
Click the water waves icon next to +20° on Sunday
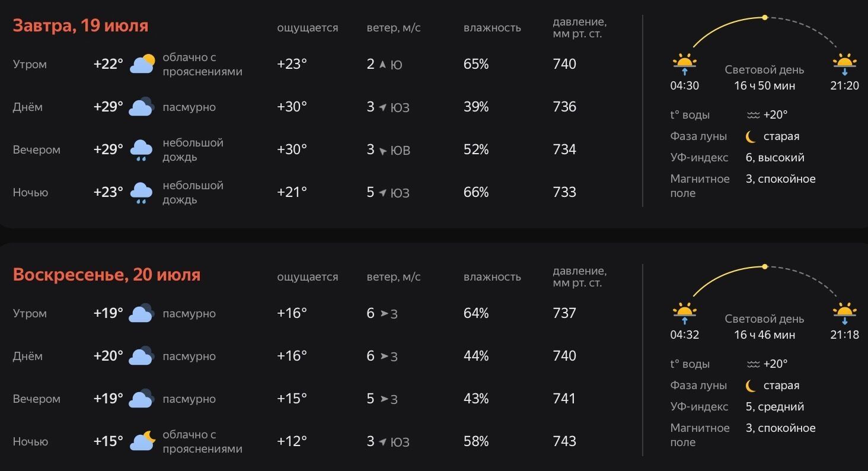click(x=753, y=364)
